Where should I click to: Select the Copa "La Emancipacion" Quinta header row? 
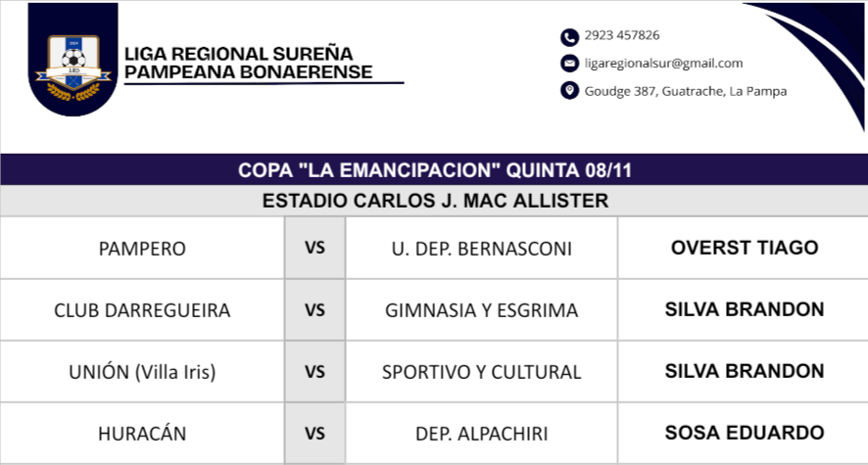tap(434, 170)
